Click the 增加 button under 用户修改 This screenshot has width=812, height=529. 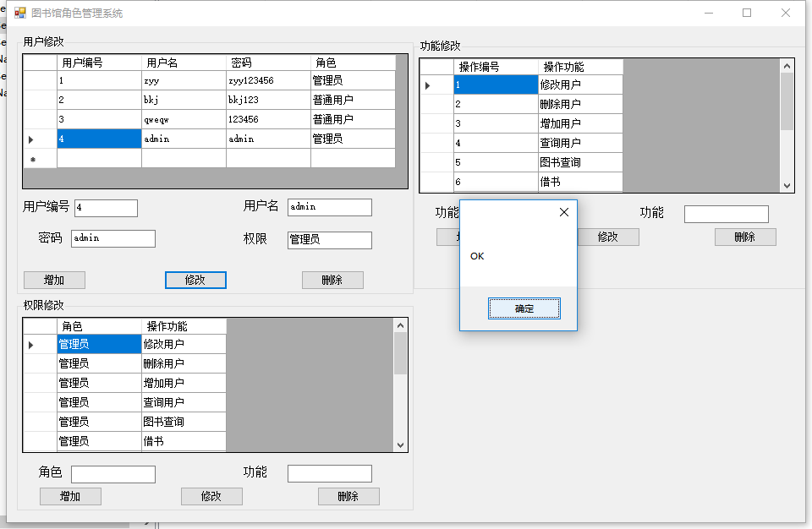tap(54, 280)
